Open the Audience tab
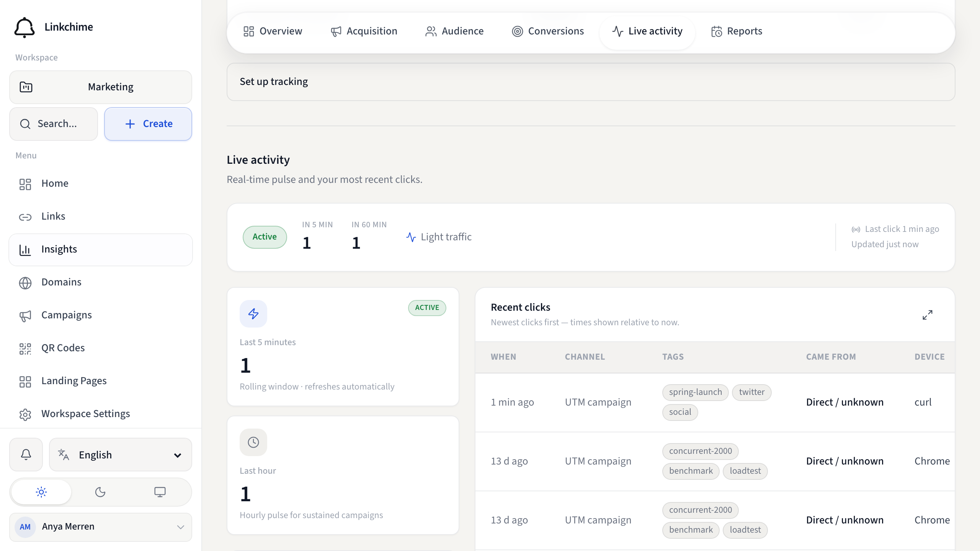The height and width of the screenshot is (551, 980). (454, 31)
